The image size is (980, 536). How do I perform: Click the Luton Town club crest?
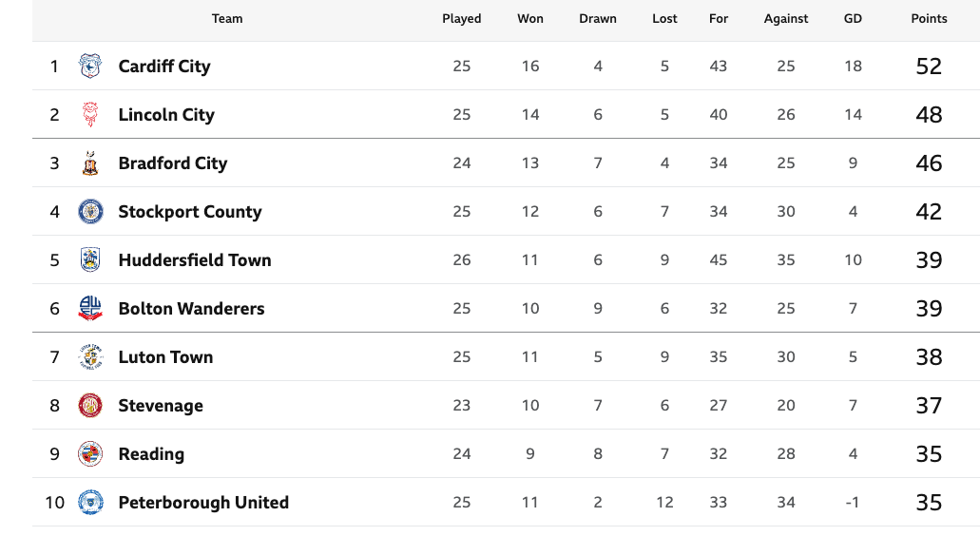(x=90, y=357)
